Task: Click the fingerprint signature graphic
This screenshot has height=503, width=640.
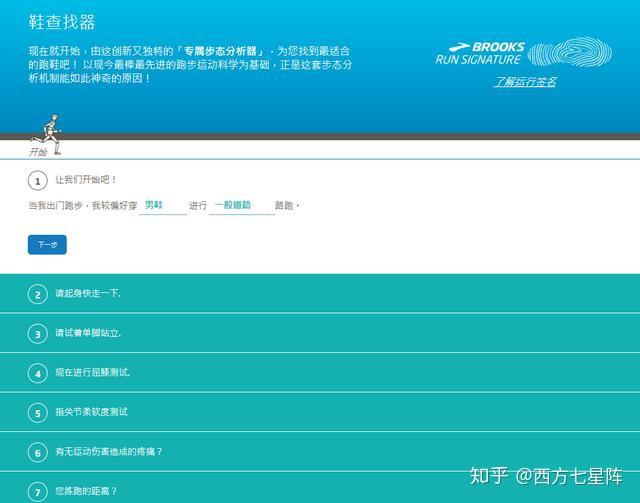Action: (565, 53)
